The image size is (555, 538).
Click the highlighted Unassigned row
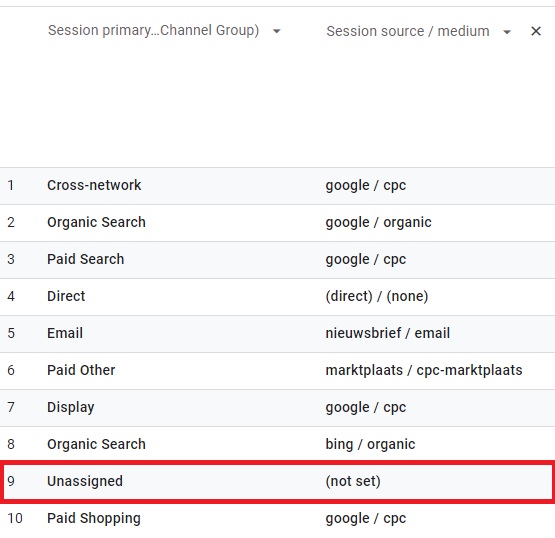pos(278,481)
